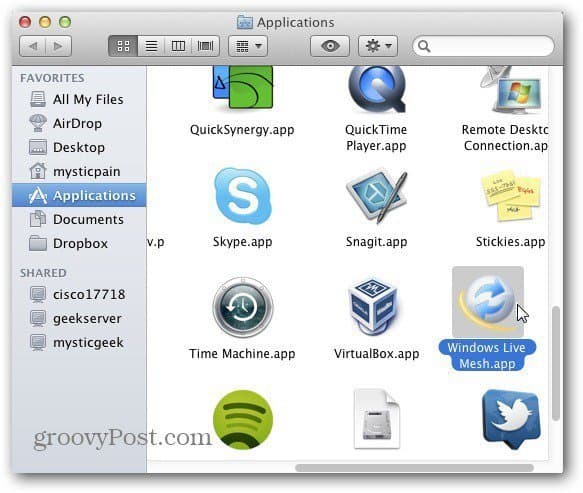
Task: Open AirDrop in the sidebar
Action: [x=79, y=123]
